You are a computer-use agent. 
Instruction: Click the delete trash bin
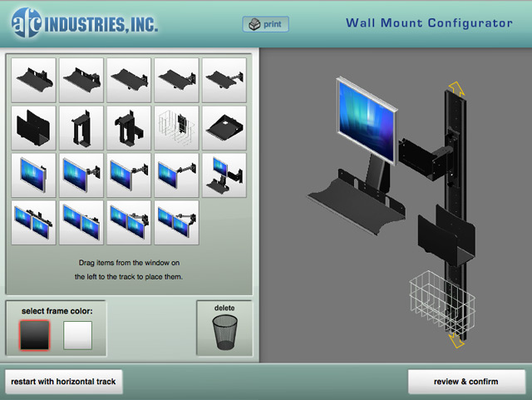(224, 333)
